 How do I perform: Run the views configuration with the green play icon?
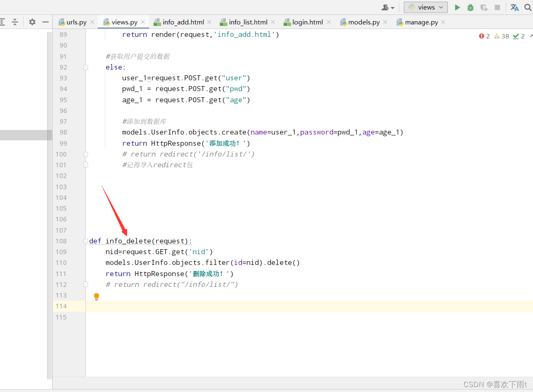coord(458,7)
